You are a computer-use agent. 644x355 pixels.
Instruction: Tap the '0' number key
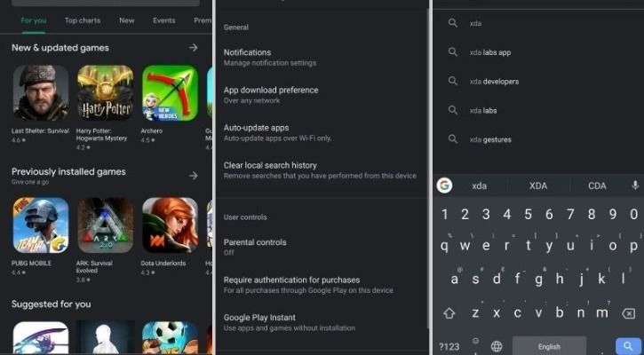click(633, 214)
